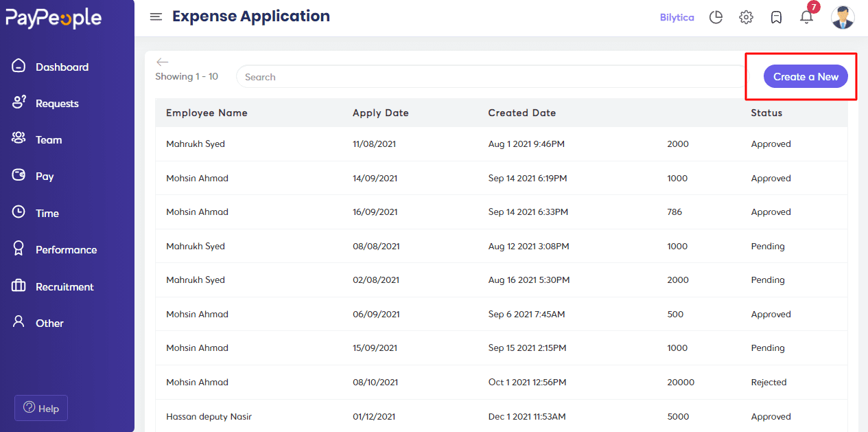Open the pie chart reports icon
The height and width of the screenshot is (432, 868).
click(716, 17)
